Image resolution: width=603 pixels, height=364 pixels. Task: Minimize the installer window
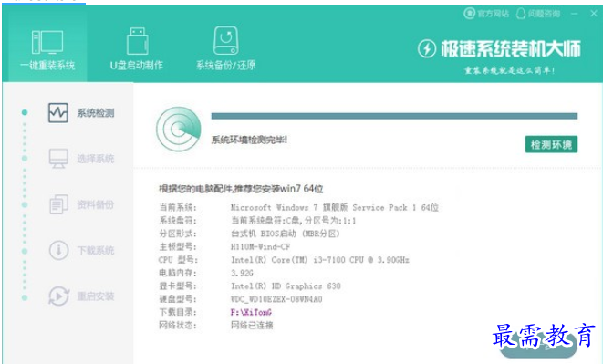(575, 14)
